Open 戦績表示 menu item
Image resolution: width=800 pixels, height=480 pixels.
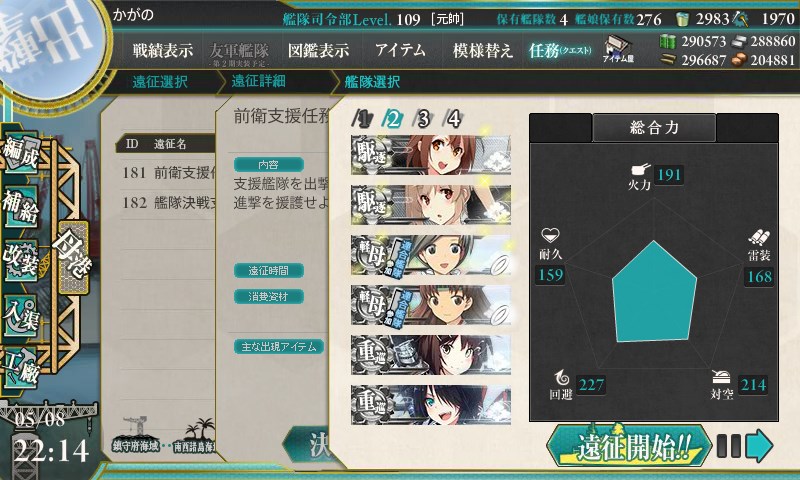[163, 50]
